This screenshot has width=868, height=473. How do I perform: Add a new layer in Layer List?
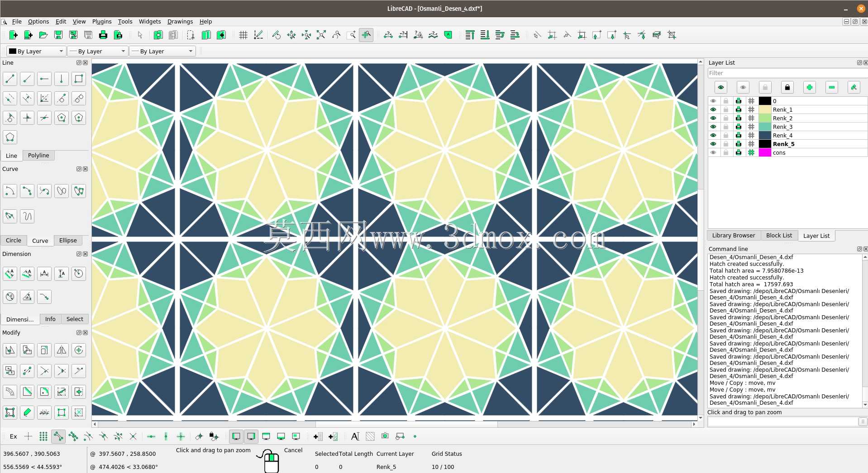[x=810, y=87]
